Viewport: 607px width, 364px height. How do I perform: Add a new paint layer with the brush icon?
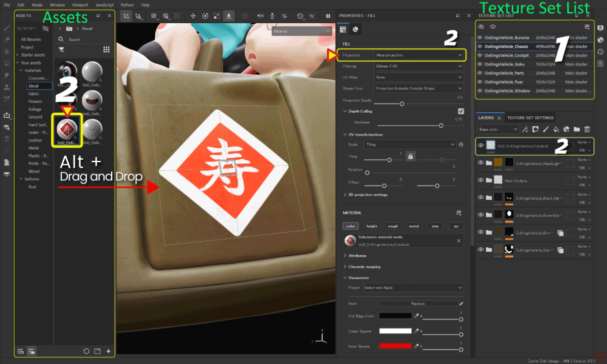(545, 129)
